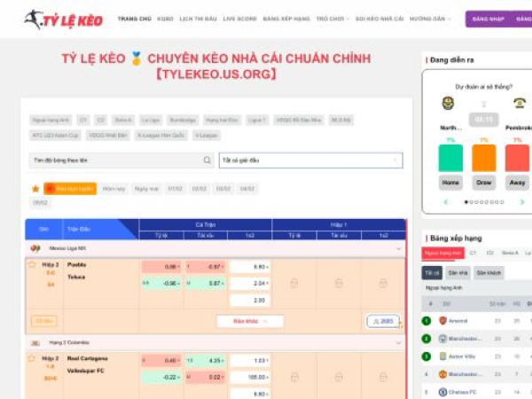
Task: Click the star icon beside the date filters
Action: pos(35,189)
